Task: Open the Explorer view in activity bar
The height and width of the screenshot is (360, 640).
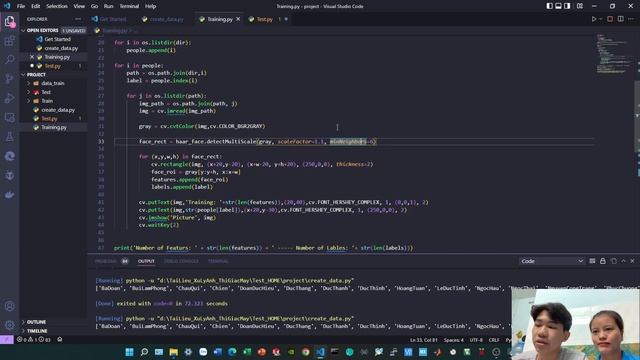Action: tap(9, 21)
